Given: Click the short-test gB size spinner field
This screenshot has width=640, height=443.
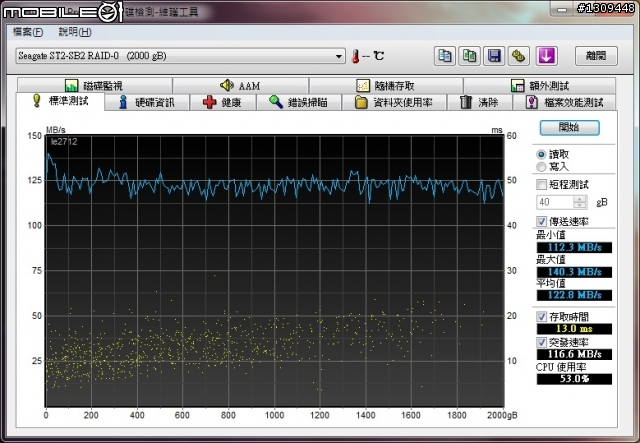Looking at the screenshot, I should (556, 202).
